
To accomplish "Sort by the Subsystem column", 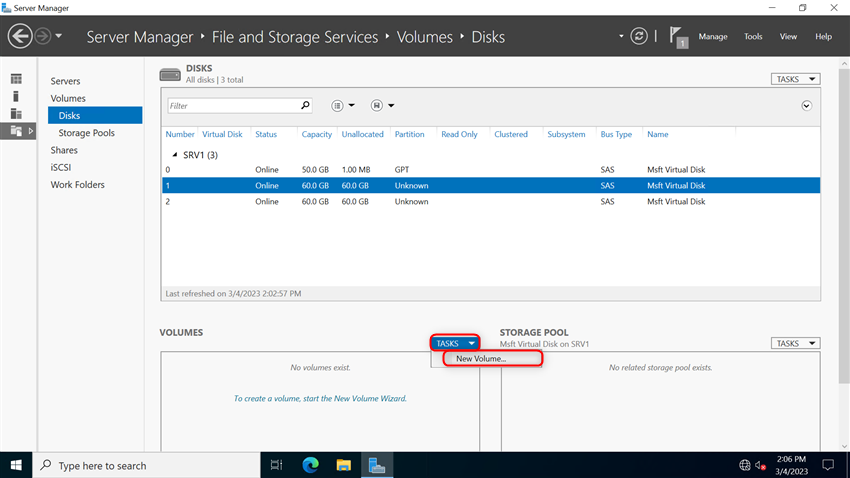I will [x=566, y=134].
